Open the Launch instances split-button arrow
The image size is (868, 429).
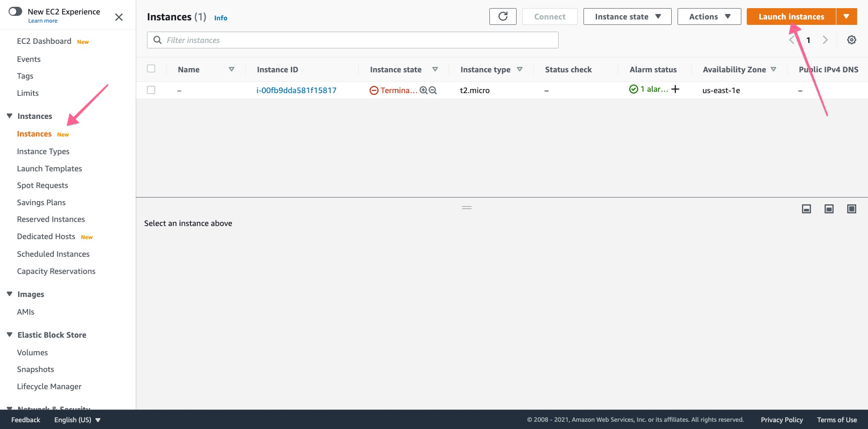(x=846, y=17)
